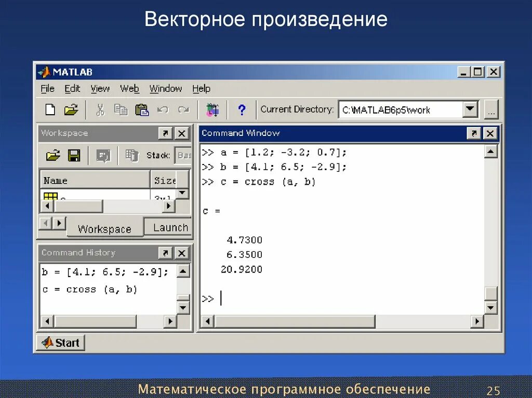The height and width of the screenshot is (398, 532).
Task: Open the Web menu
Action: tap(129, 89)
